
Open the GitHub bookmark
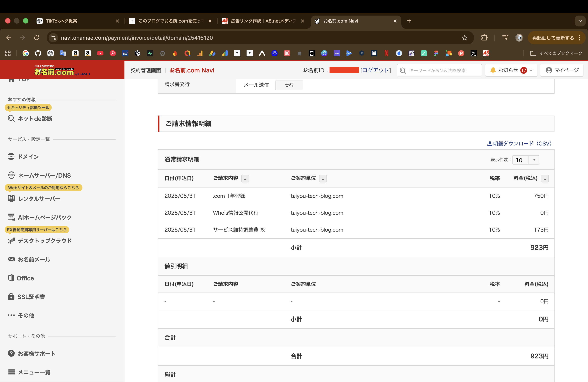point(38,53)
